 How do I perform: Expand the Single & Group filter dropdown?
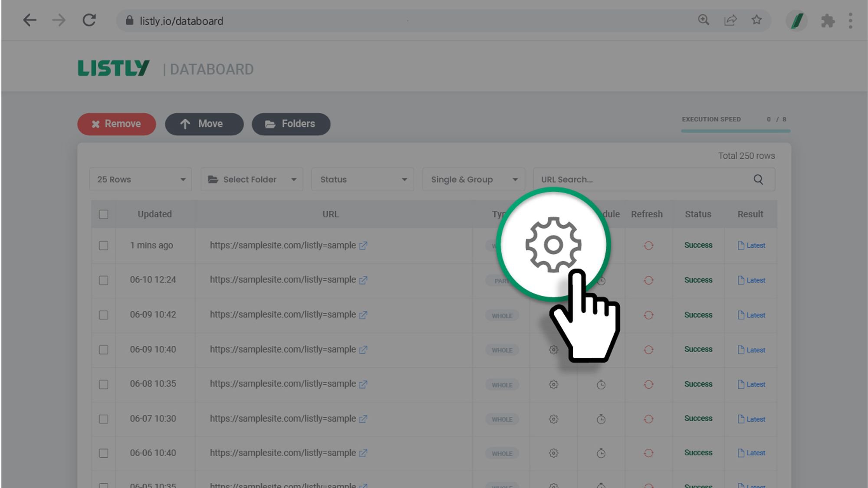pos(473,180)
